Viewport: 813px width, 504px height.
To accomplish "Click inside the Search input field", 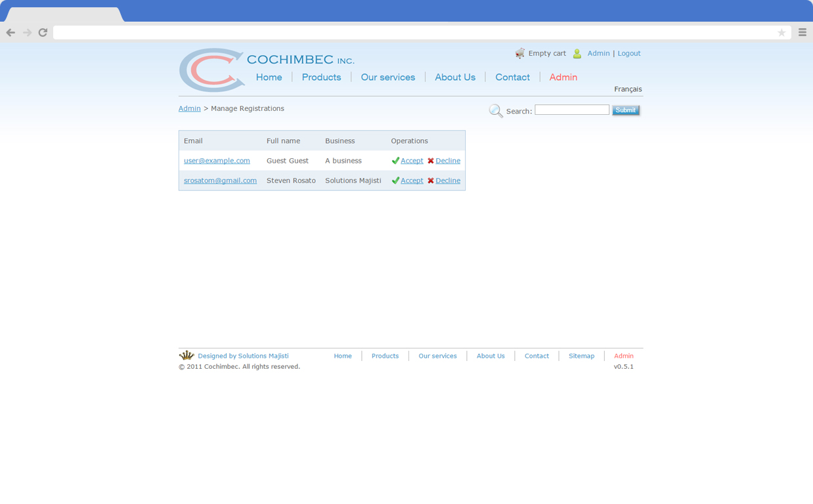I will pos(571,110).
